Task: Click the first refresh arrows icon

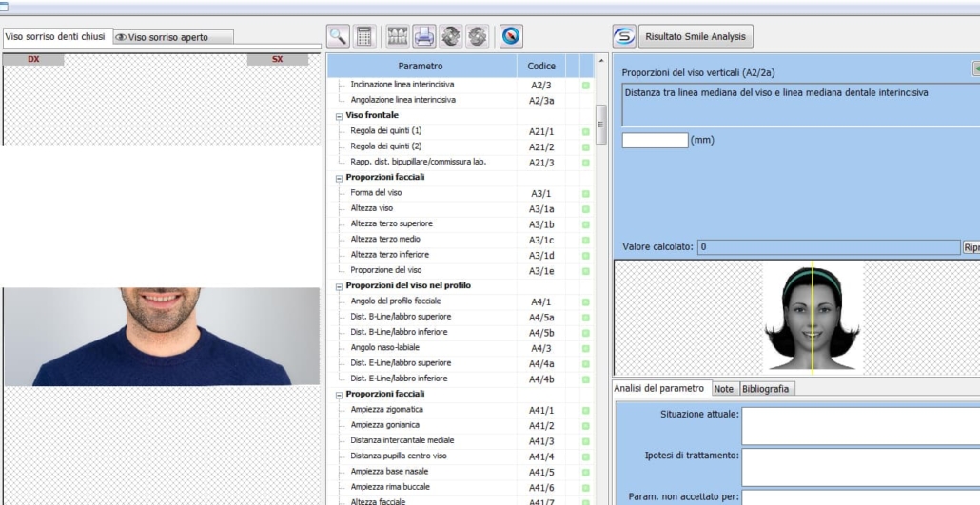Action: click(451, 36)
